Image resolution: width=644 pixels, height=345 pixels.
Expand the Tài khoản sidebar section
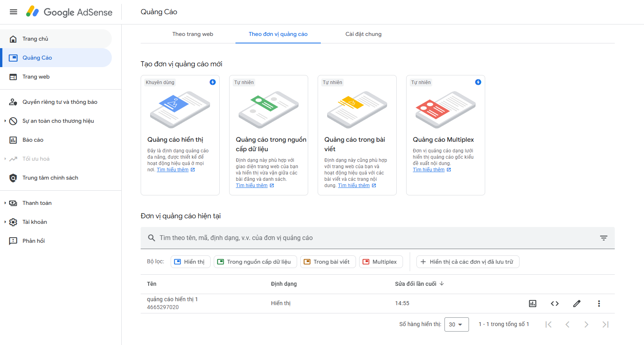click(34, 222)
